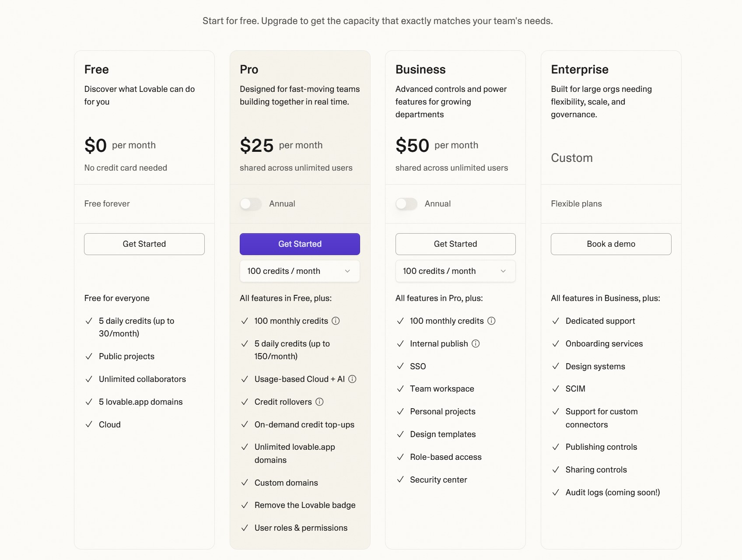Click checkmark icon beside Custom domains
Screen dimensions: 742x560
[x=245, y=483]
